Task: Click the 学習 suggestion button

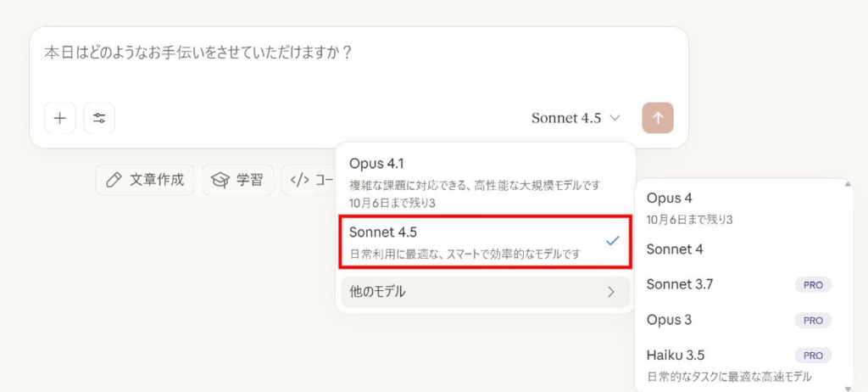Action: click(238, 180)
